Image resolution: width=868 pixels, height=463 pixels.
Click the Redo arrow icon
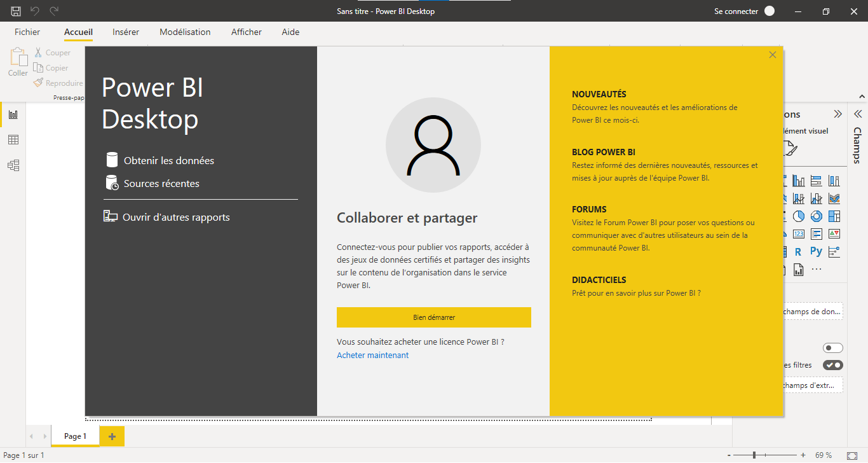54,11
